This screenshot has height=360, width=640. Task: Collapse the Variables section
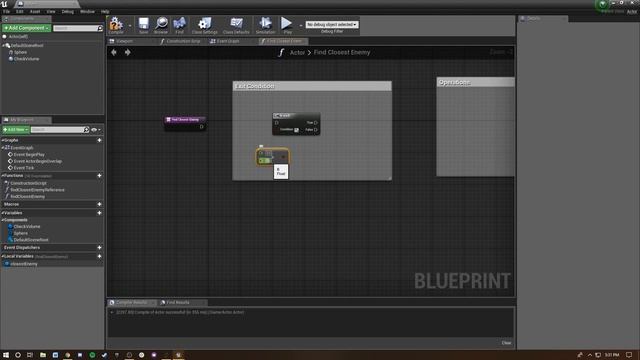click(3, 213)
